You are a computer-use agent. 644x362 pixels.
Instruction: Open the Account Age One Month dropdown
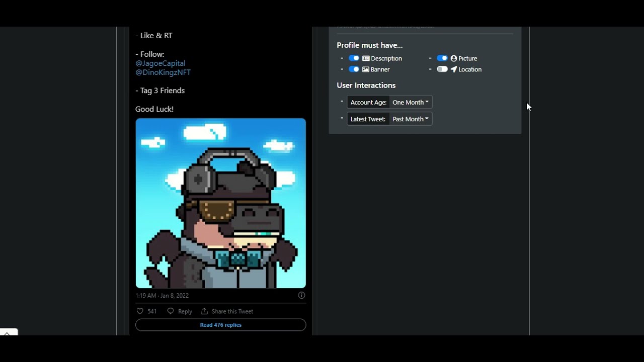pos(411,102)
